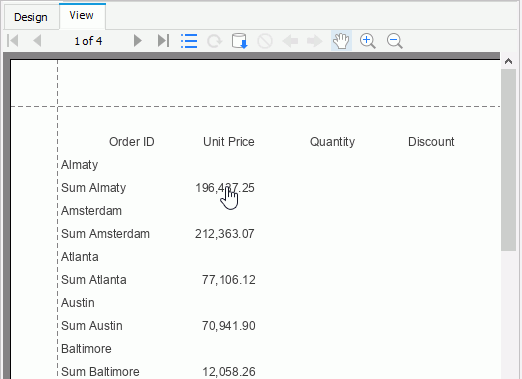Image resolution: width=522 pixels, height=379 pixels.
Task: Click the page number field '1 of 4'
Action: coord(88,41)
